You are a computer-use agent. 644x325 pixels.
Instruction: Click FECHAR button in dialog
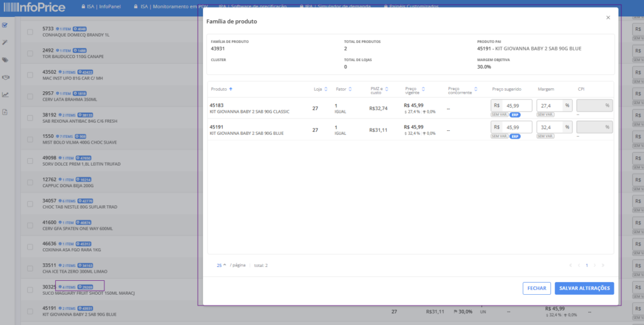pos(536,288)
